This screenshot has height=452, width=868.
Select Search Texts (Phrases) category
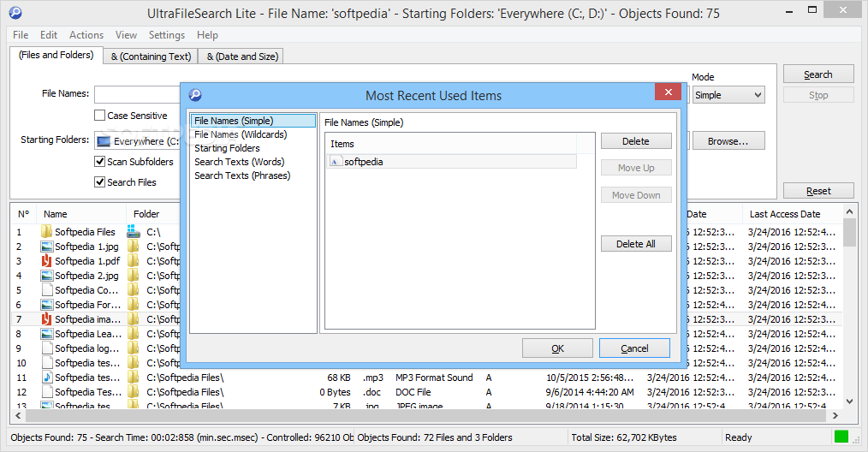(x=253, y=175)
